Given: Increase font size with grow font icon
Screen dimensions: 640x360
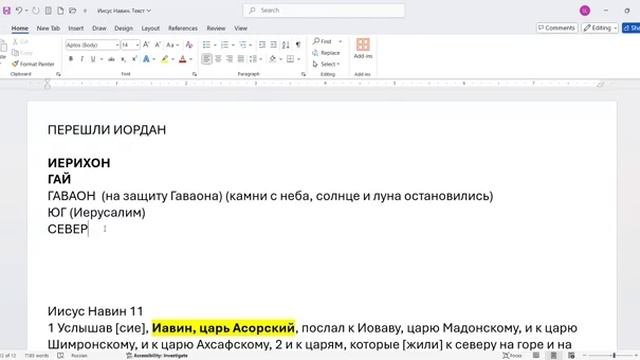Looking at the screenshot, I should tap(146, 44).
